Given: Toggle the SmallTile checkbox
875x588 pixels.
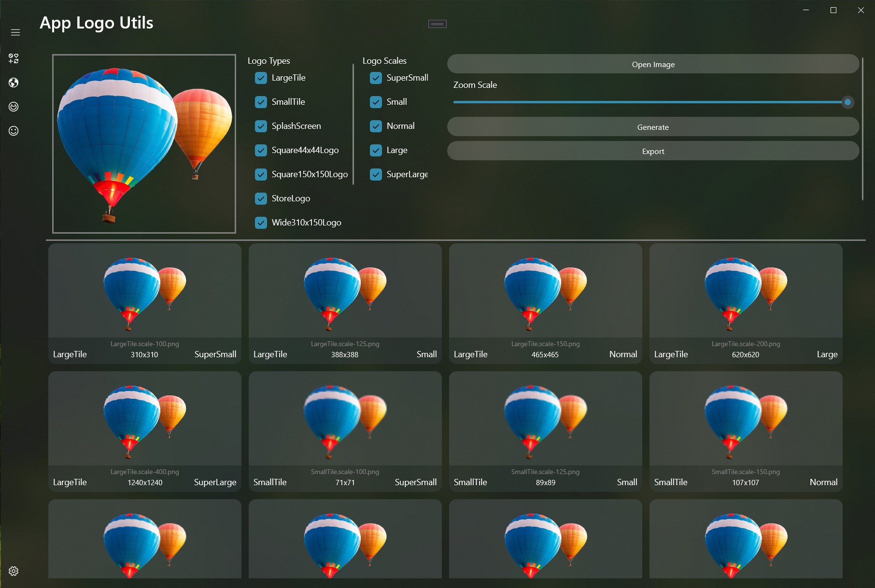Looking at the screenshot, I should (261, 102).
